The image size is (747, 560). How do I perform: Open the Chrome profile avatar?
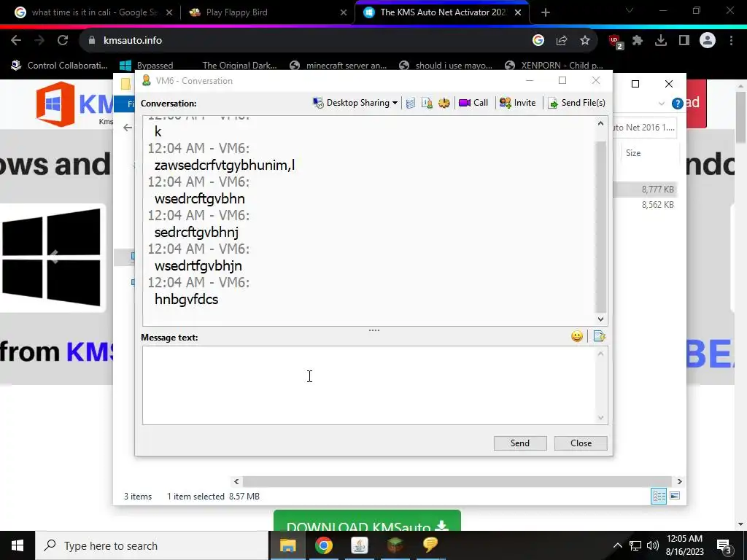pyautogui.click(x=708, y=41)
